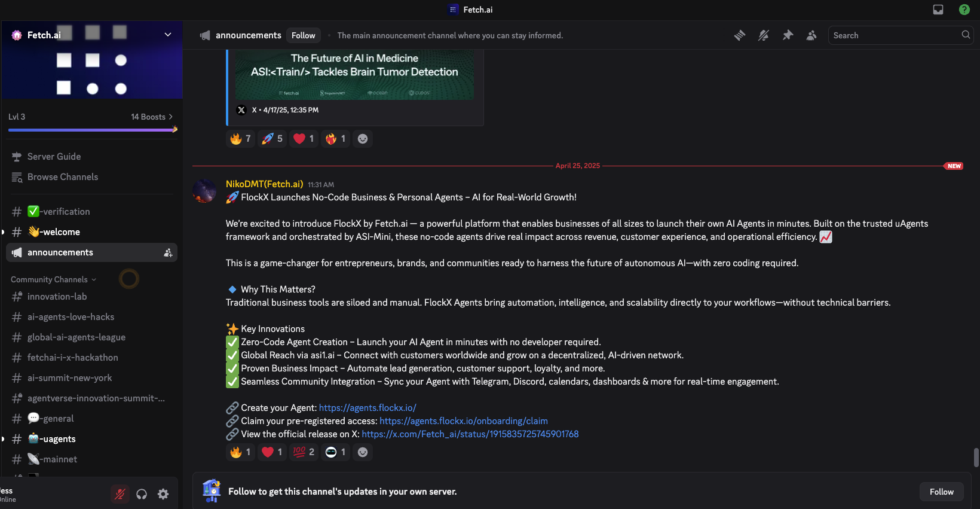The image size is (980, 509).
Task: Expand the Fetch.ai server dropdown
Action: (x=168, y=35)
